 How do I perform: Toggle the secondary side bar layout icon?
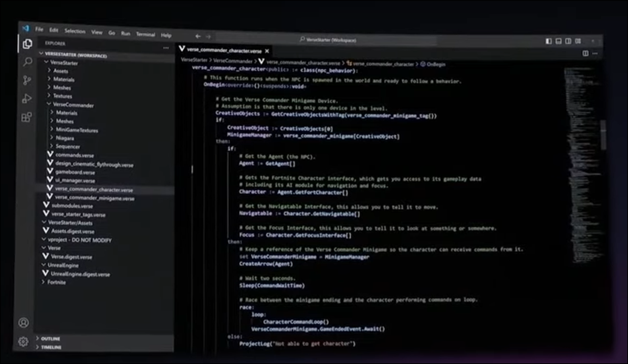tap(568, 41)
